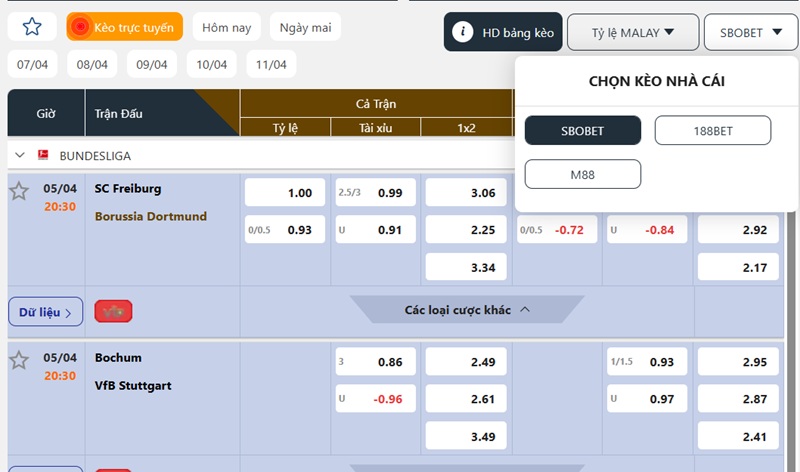This screenshot has width=800, height=472.
Task: Choose the 08/04 date tab
Action: click(x=92, y=64)
